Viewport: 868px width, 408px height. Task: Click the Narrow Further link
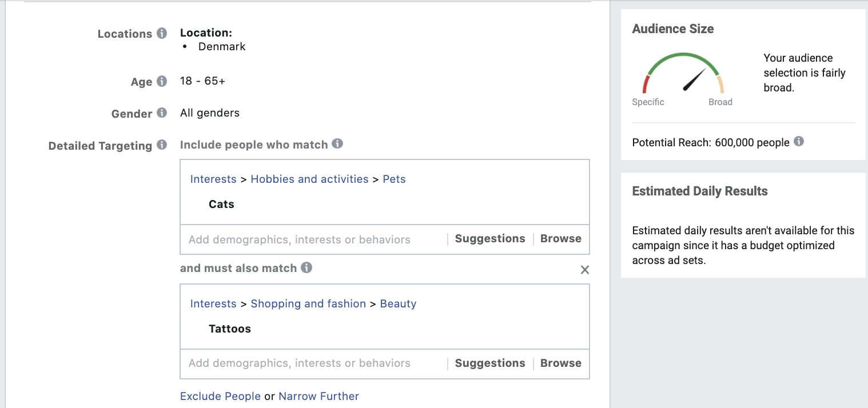click(x=318, y=397)
